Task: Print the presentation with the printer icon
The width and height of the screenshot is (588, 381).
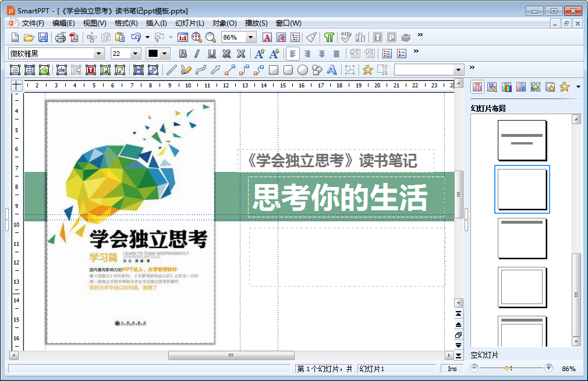Action: 61,37
